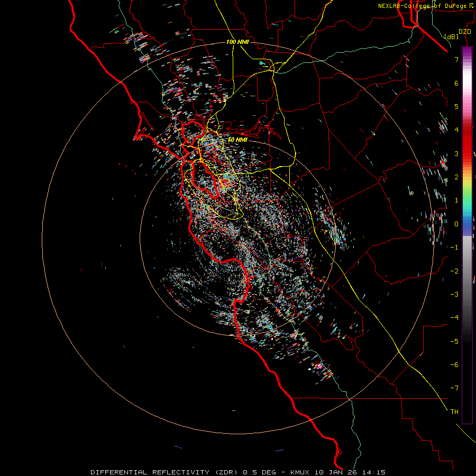The image size is (476, 476).
Task: Click the "DIFFERENTIAL REFLECTIVITY (ZDR)" title text
Action: [165, 472]
